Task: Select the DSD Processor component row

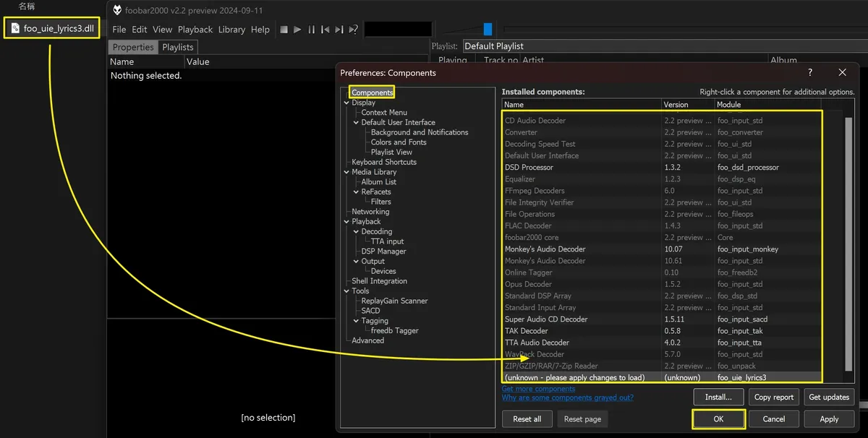Action: pos(662,168)
